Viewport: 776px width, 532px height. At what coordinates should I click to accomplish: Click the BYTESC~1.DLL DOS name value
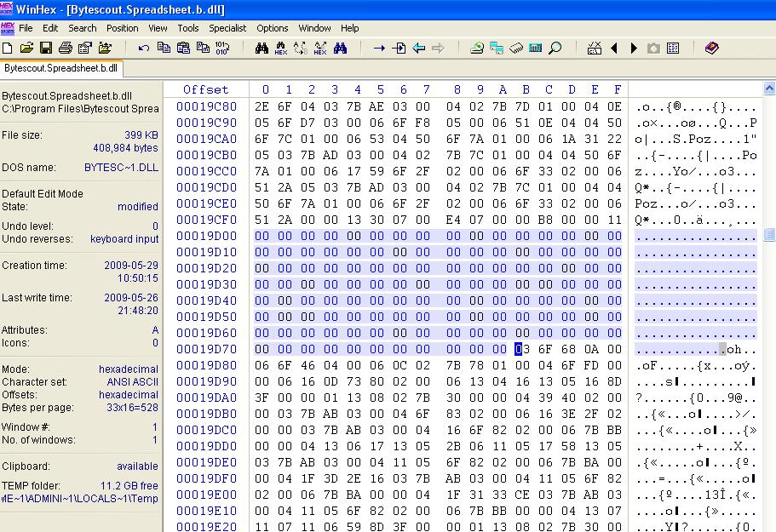point(121,168)
